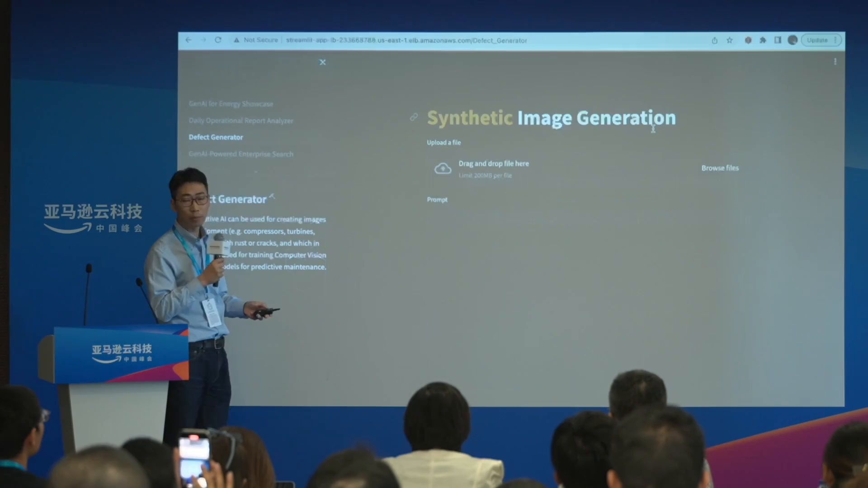Open GenAI for Energy Showcase page
Image resolution: width=868 pixels, height=488 pixels.
231,104
